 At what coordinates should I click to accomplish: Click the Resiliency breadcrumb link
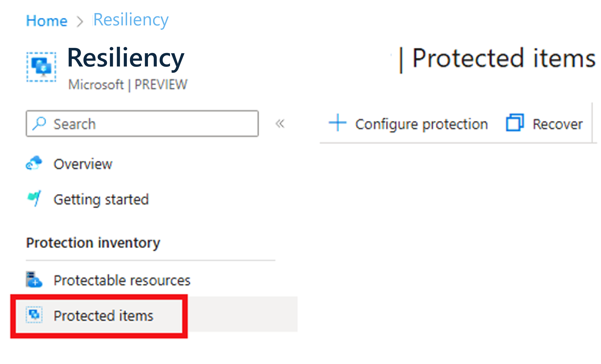tap(131, 20)
